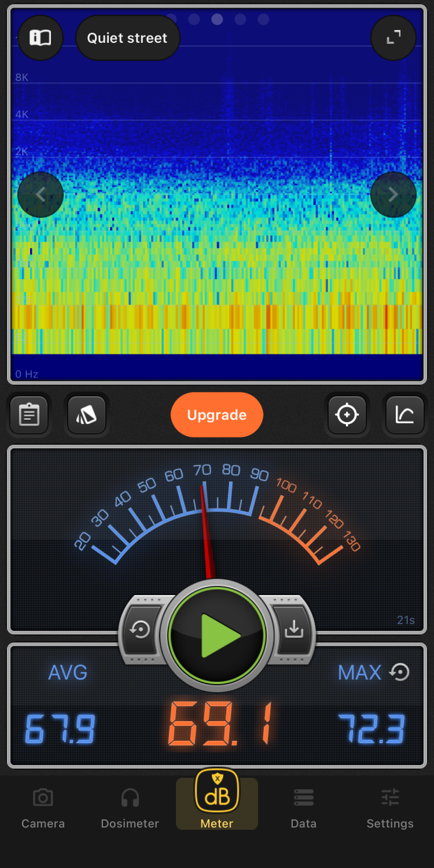This screenshot has width=434, height=868.
Task: Start measuring with green play button
Action: coord(217,635)
